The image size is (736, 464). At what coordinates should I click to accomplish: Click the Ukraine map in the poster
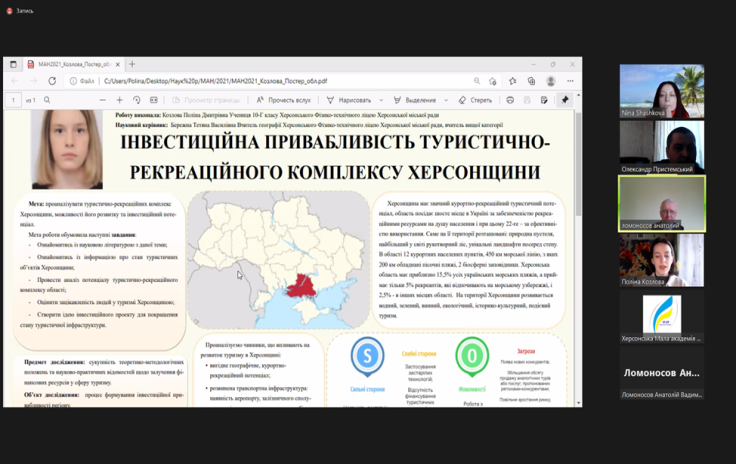[279, 259]
